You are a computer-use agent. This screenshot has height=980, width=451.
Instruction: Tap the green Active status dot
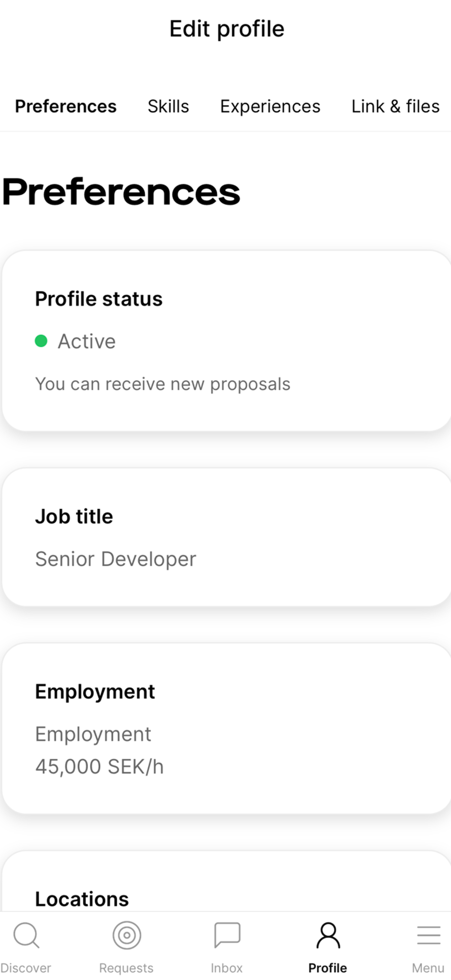41,341
